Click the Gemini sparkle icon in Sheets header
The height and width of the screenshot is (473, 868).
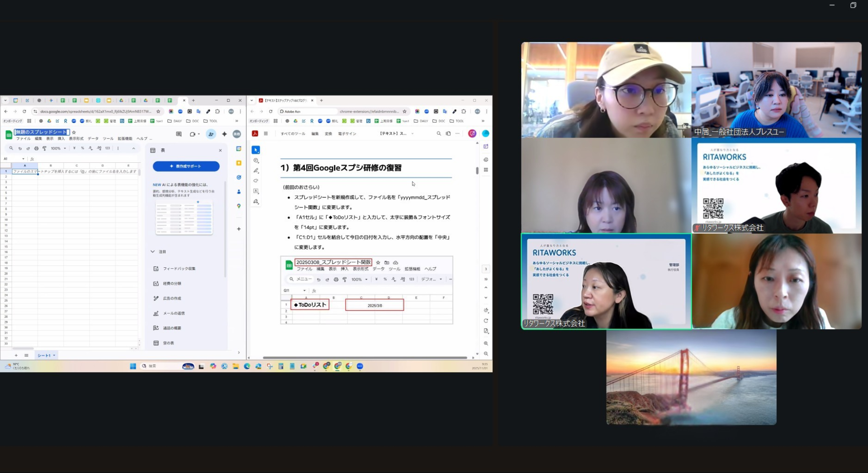coord(224,134)
